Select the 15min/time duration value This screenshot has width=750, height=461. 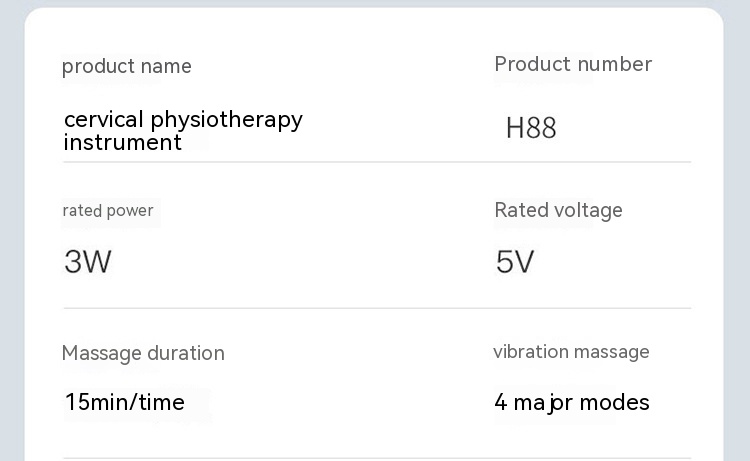pyautogui.click(x=125, y=403)
